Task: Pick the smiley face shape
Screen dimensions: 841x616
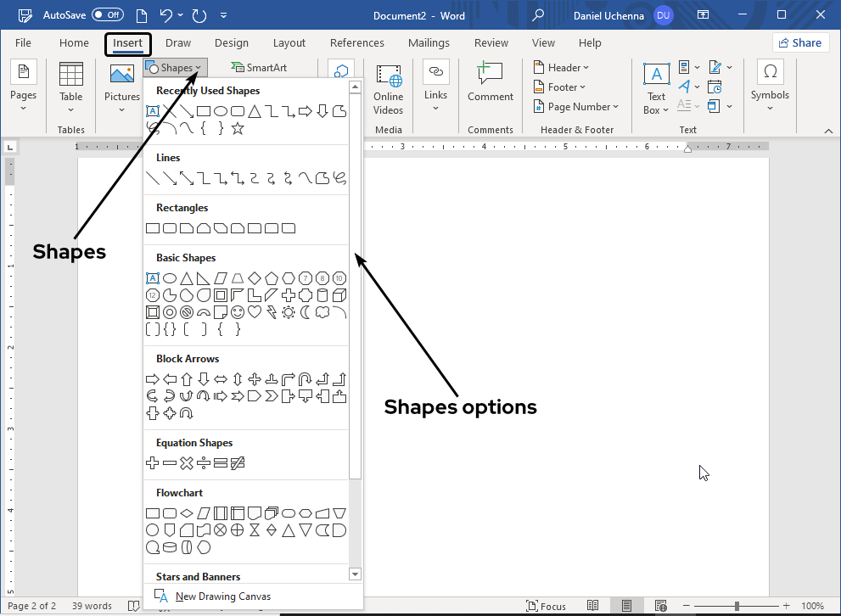Action: pyautogui.click(x=238, y=312)
